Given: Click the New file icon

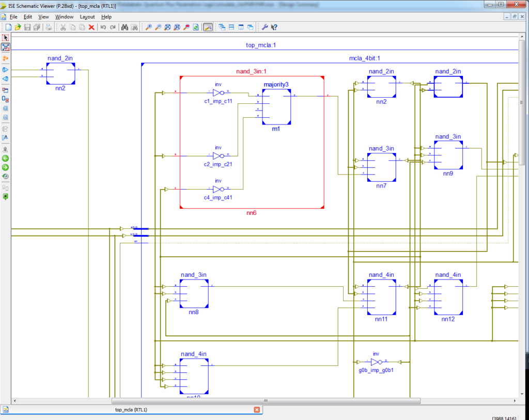Looking at the screenshot, I should (x=8, y=27).
